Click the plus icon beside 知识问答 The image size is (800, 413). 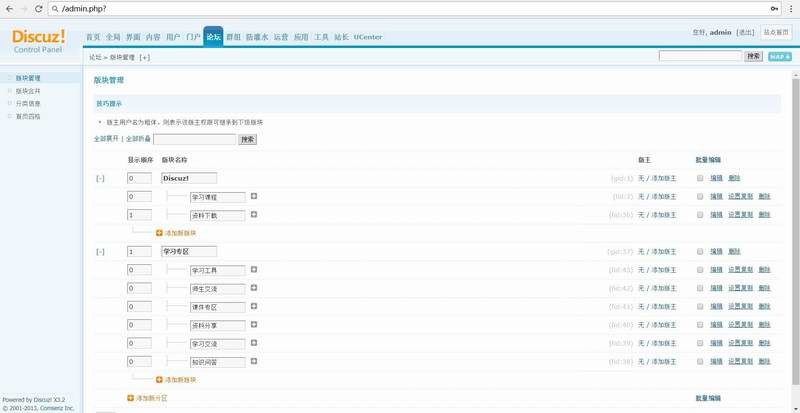[254, 361]
